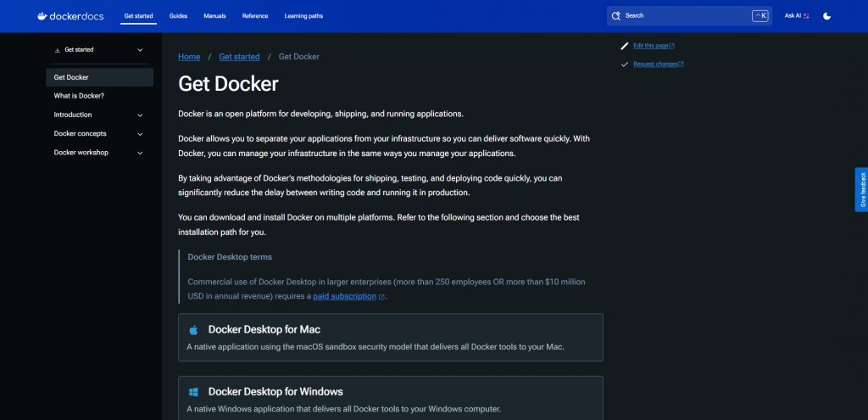Select Introduction in the sidebar
Viewport: 868px width, 420px height.
[73, 115]
